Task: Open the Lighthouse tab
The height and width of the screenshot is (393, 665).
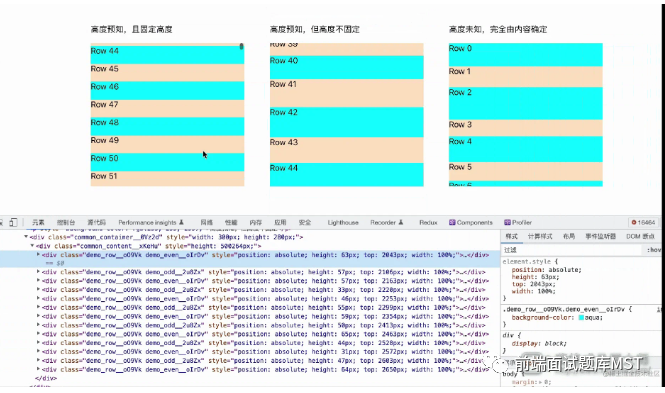Action: click(x=343, y=222)
